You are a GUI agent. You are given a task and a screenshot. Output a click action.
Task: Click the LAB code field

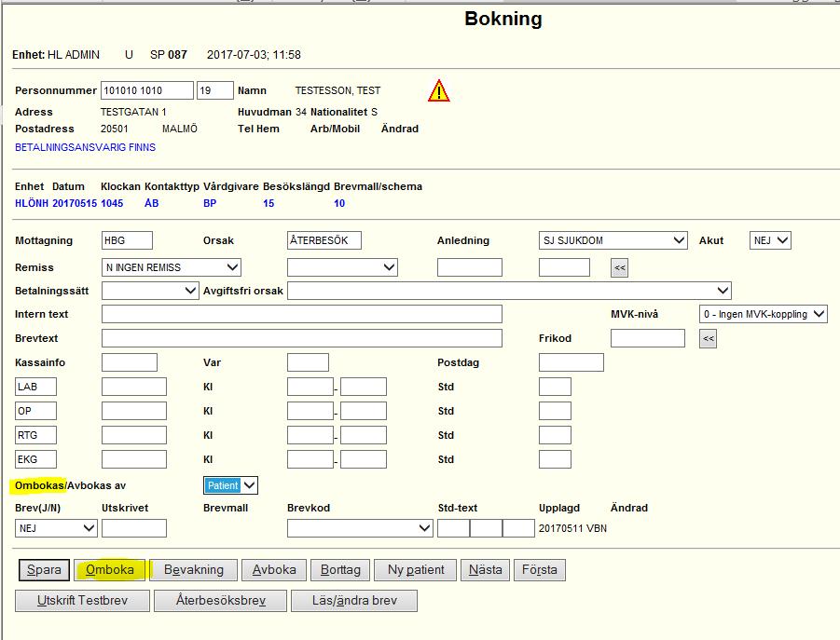[x=35, y=387]
